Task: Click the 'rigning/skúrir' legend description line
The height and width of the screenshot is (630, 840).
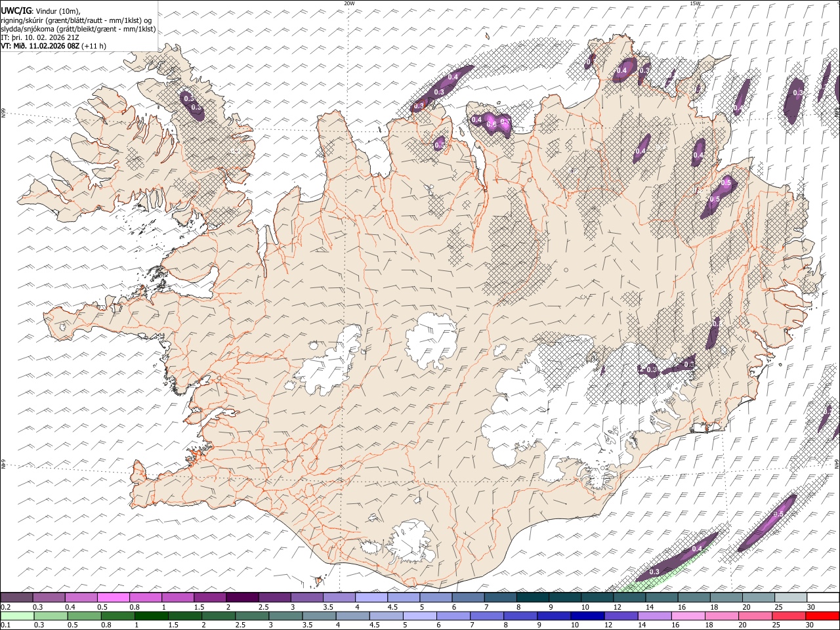Action: coord(76,20)
